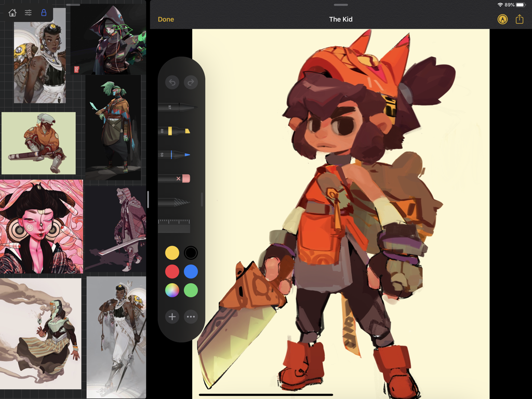The width and height of the screenshot is (532, 399).
Task: Open the rainbow color picker wheel
Action: (172, 290)
